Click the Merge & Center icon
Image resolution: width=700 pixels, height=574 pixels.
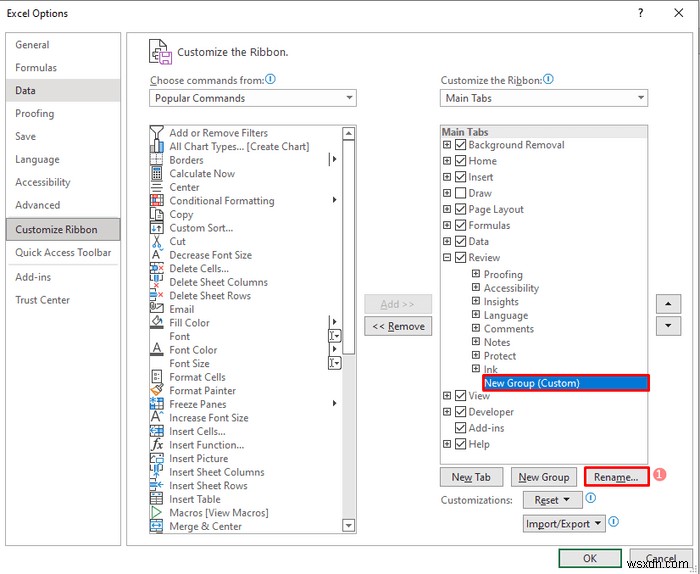(x=156, y=526)
